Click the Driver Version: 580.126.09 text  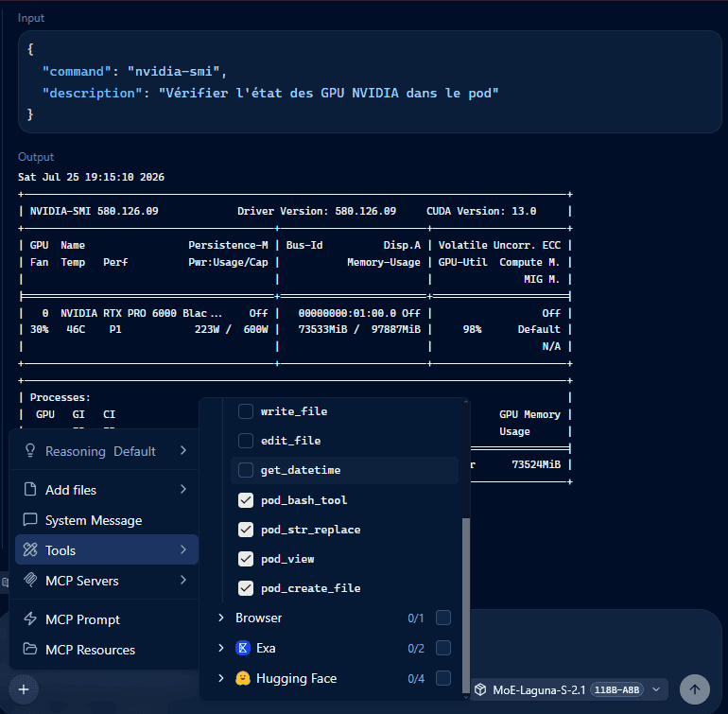coord(317,211)
